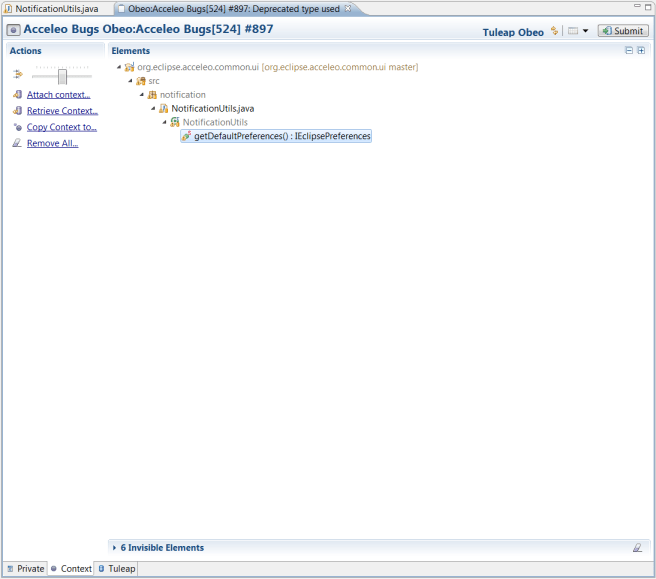Expand all elements with the plus icon
This screenshot has height=579, width=656.
pyautogui.click(x=641, y=50)
